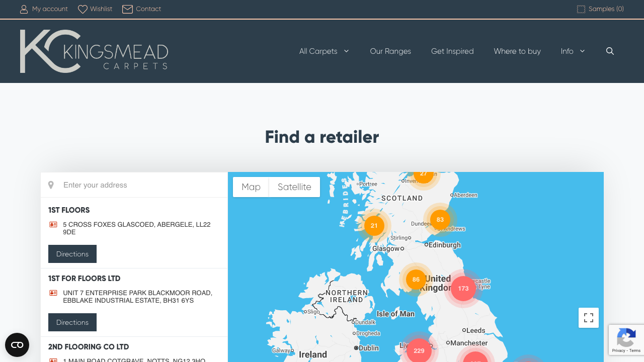Expand the Info dropdown menu
644x362 pixels.
(573, 51)
